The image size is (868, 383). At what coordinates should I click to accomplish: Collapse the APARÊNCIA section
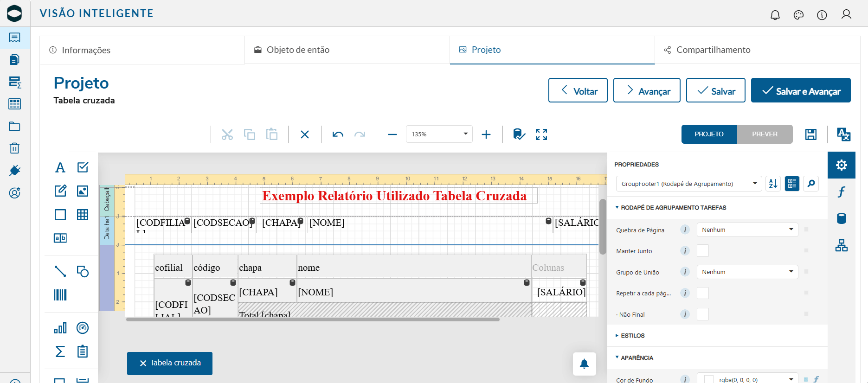pos(634,358)
